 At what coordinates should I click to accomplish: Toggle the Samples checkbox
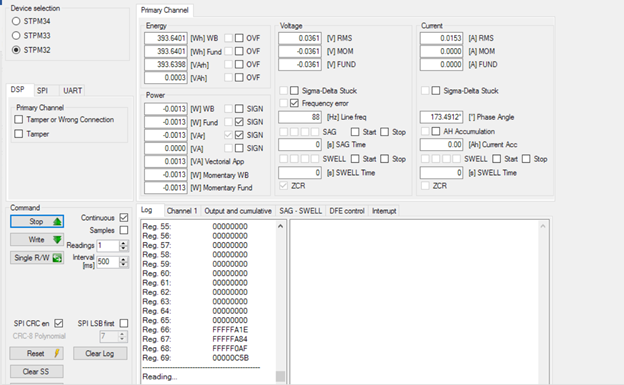[124, 230]
